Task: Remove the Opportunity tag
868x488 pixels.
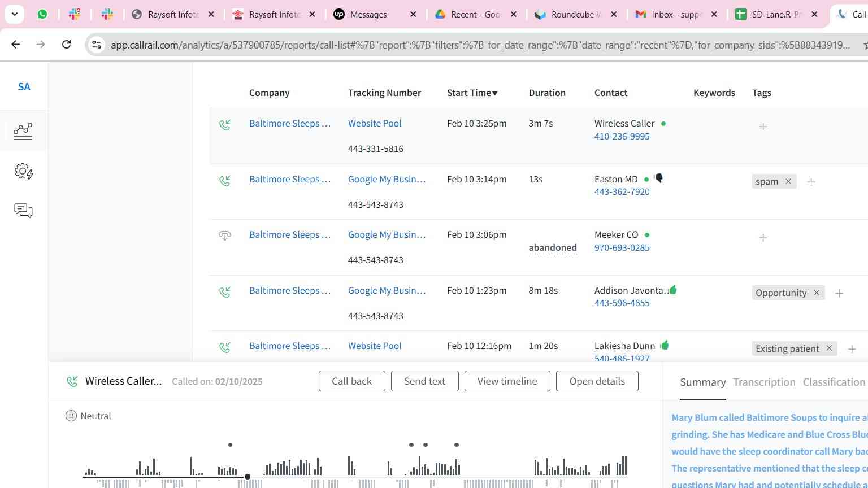Action: (817, 293)
